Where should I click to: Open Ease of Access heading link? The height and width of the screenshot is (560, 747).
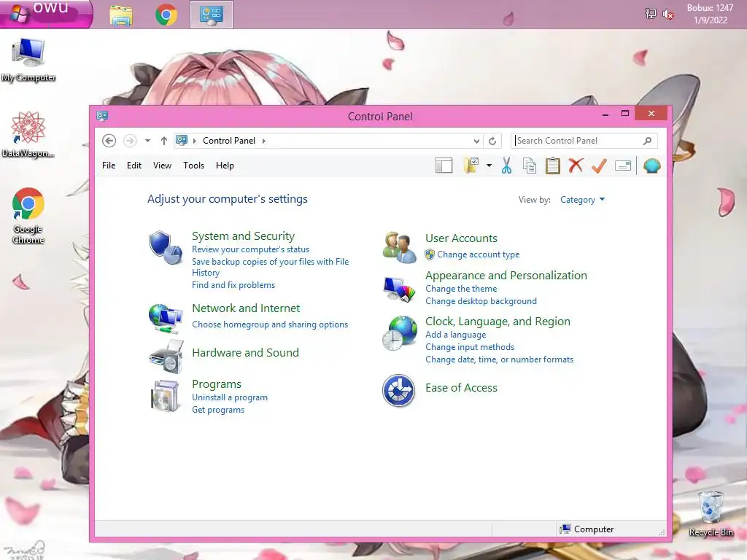pyautogui.click(x=461, y=388)
